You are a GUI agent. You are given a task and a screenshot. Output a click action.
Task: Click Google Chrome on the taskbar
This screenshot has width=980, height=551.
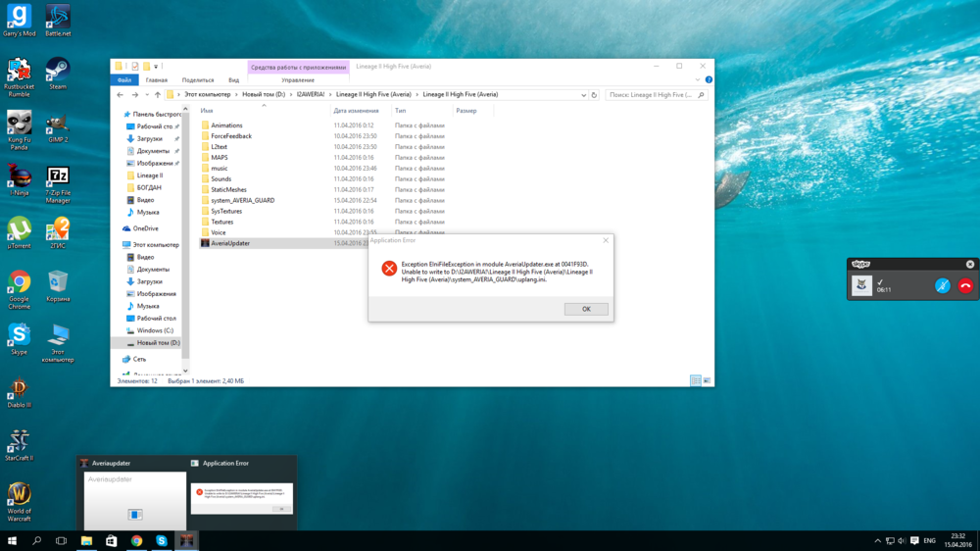[136, 540]
